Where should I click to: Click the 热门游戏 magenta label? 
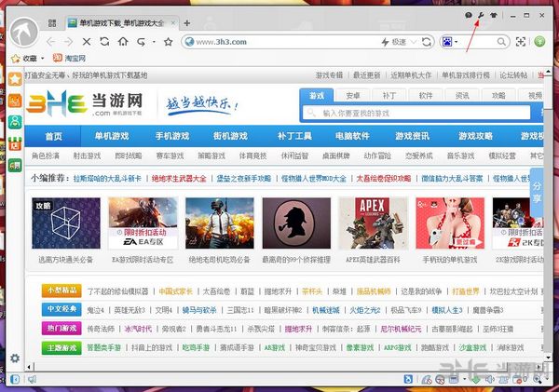click(61, 328)
